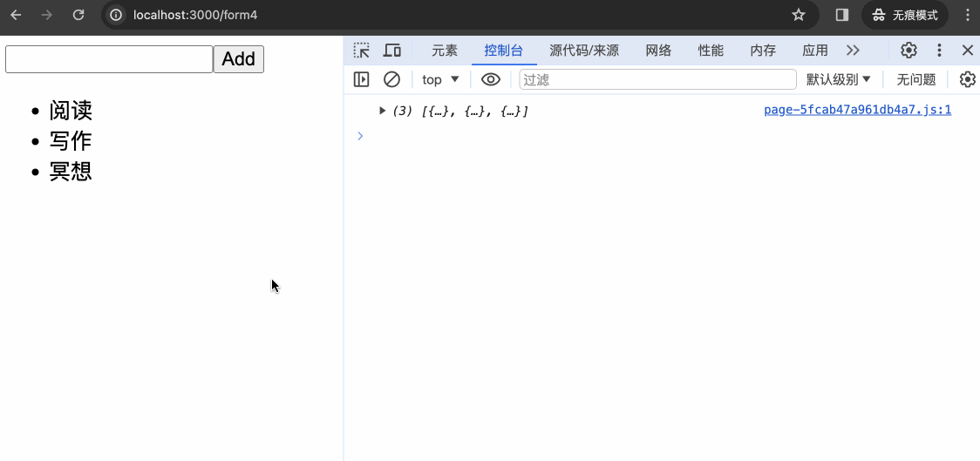Reload the localhost page
This screenshot has width=980, height=461.
click(78, 15)
